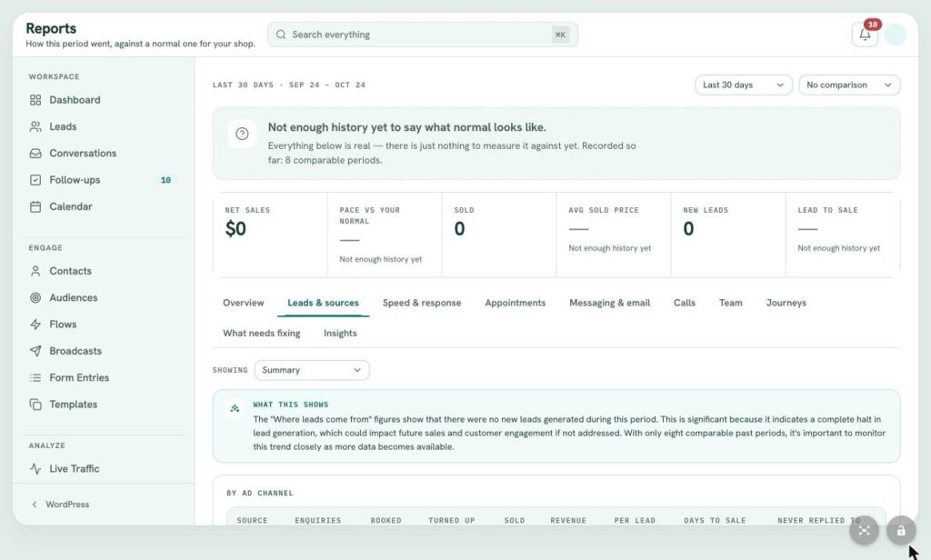Click the Follow-ups 10 count badge
Viewport: 931px width, 560px height.
pos(165,180)
